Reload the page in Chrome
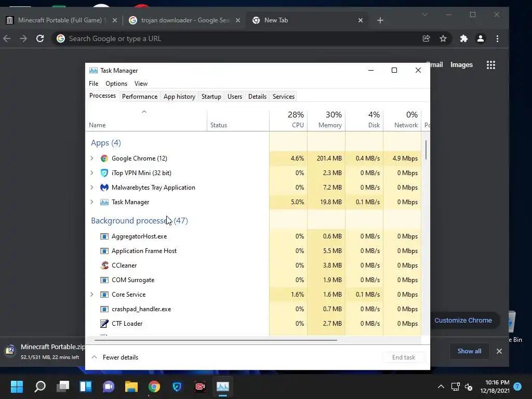Viewport: 532px width, 399px height. pyautogui.click(x=40, y=38)
